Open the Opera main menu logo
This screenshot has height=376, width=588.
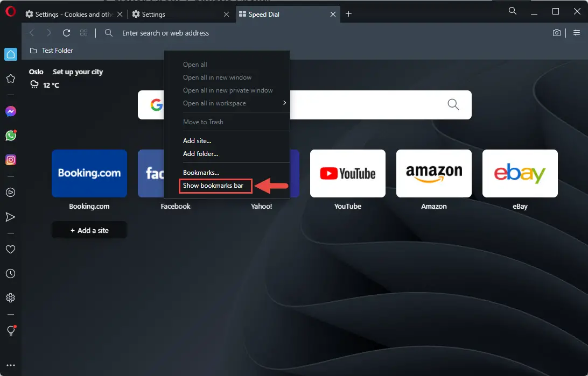coord(11,12)
